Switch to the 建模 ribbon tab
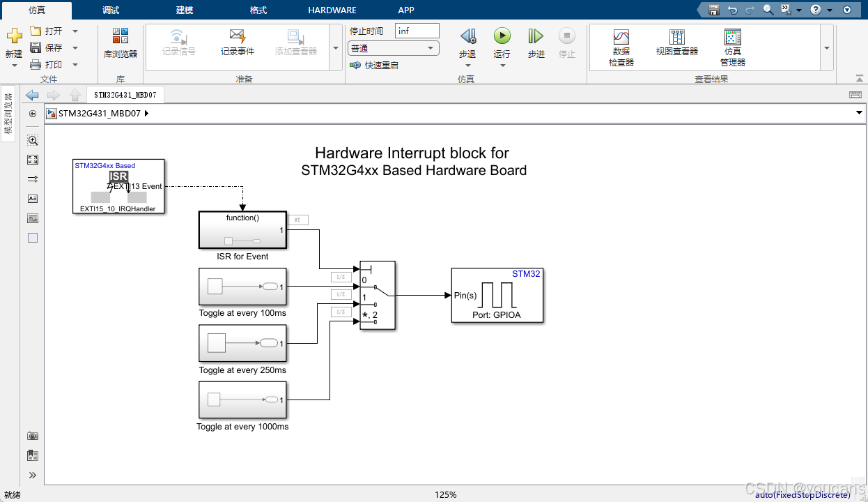The width and height of the screenshot is (868, 502). point(184,10)
